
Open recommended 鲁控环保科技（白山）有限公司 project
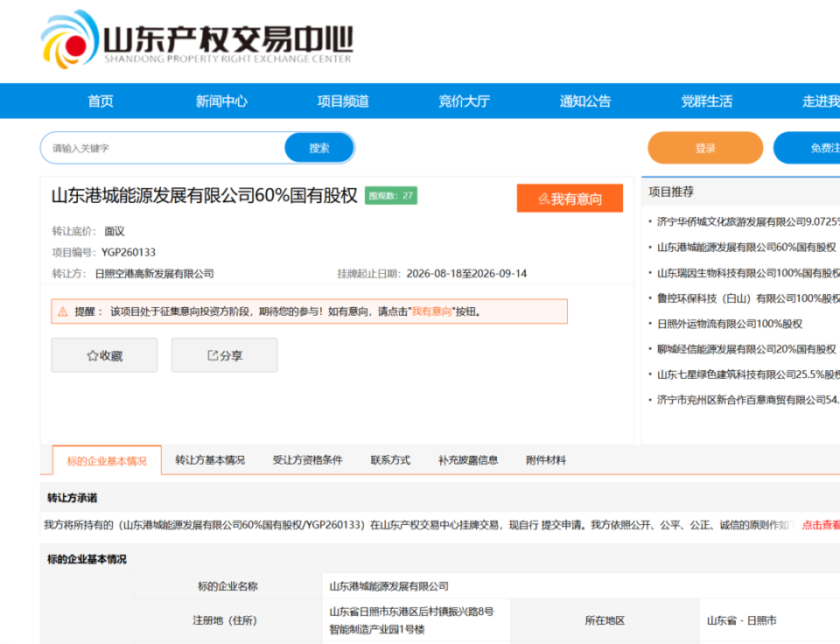point(748,298)
